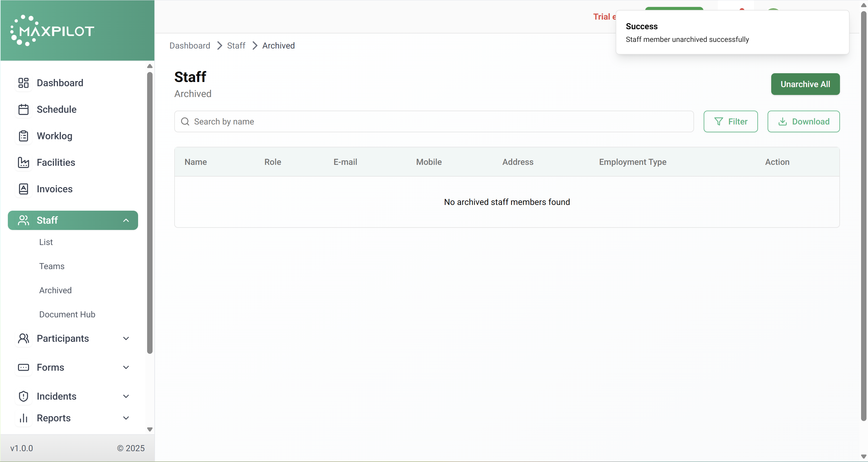Click the Forms icon in sidebar
The height and width of the screenshot is (462, 868).
23,367
